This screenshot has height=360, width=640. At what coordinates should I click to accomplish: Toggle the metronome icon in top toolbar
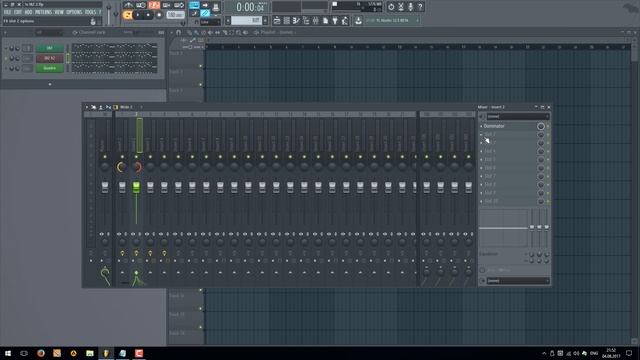(129, 5)
